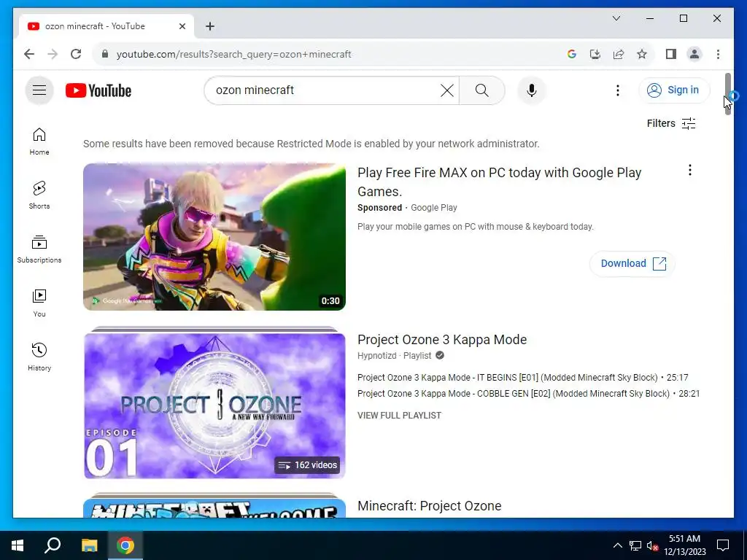Toggle Chrome side panel
Viewport: 747px width, 560px height.
tap(671, 54)
